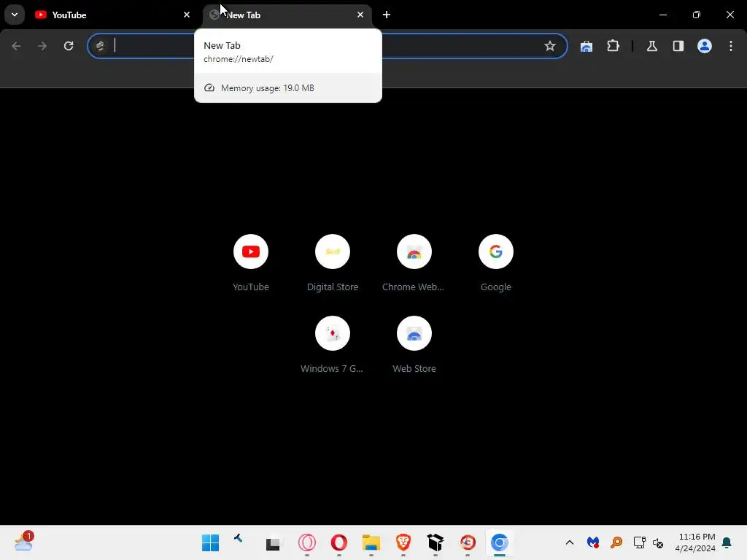Select the New Tab tab

[287, 15]
